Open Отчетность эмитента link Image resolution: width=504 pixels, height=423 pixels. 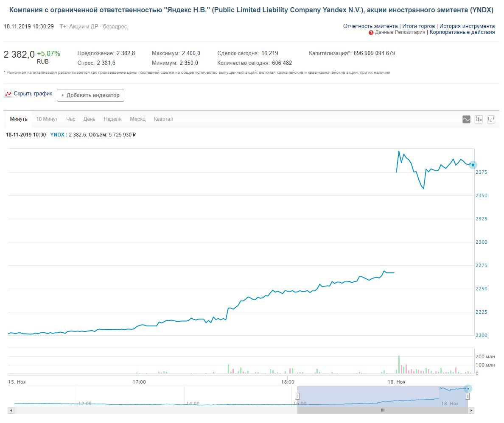coord(370,26)
